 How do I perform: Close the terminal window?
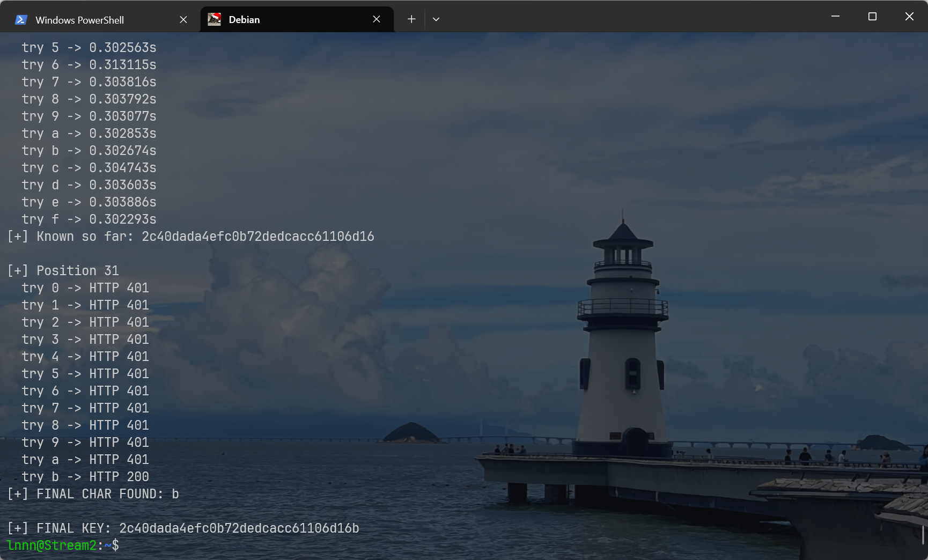point(909,16)
